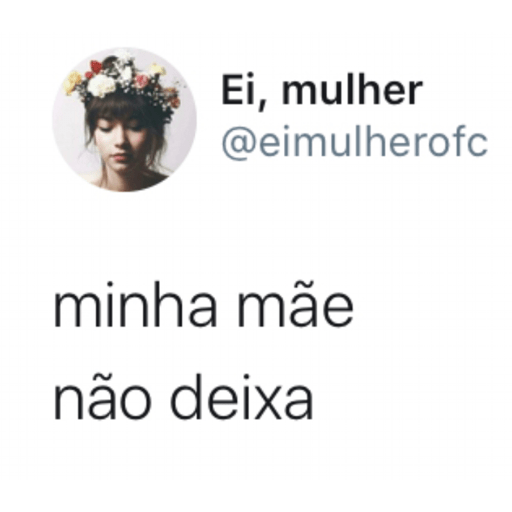
Task: Select the tweet line minha mãe
Action: 203,304
